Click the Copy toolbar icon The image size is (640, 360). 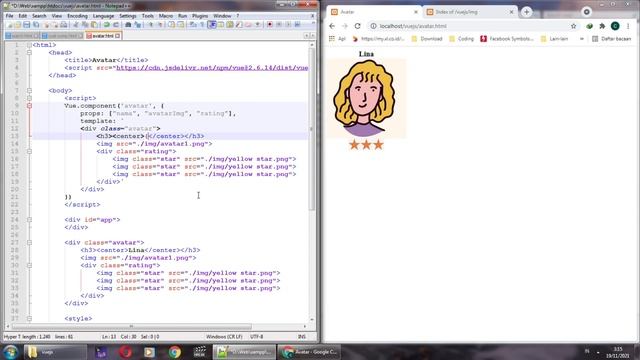click(x=84, y=25)
